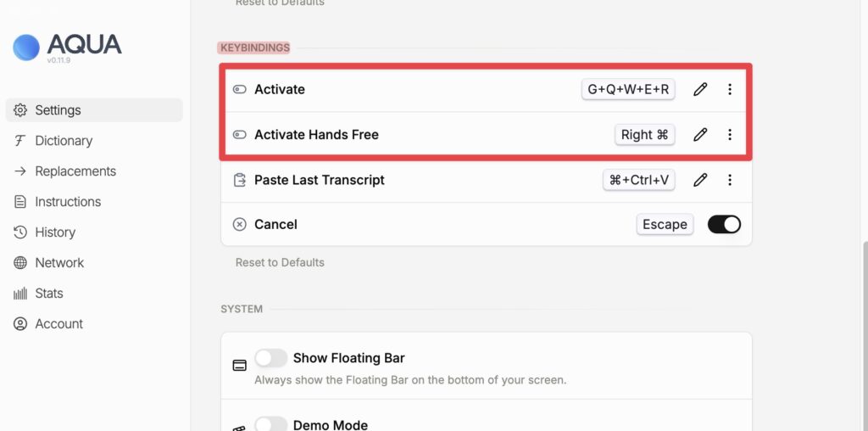Click the Cancel row circle-x icon
Viewport: 868px width, 431px height.
[240, 225]
